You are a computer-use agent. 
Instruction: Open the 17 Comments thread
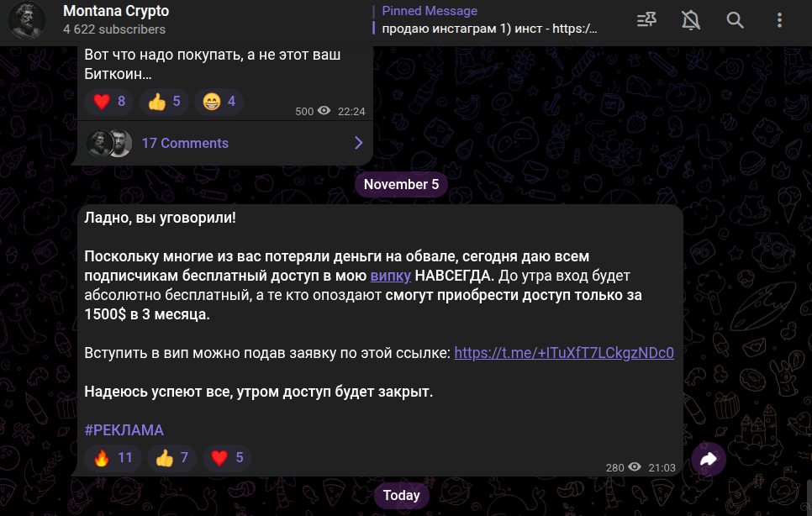[225, 143]
